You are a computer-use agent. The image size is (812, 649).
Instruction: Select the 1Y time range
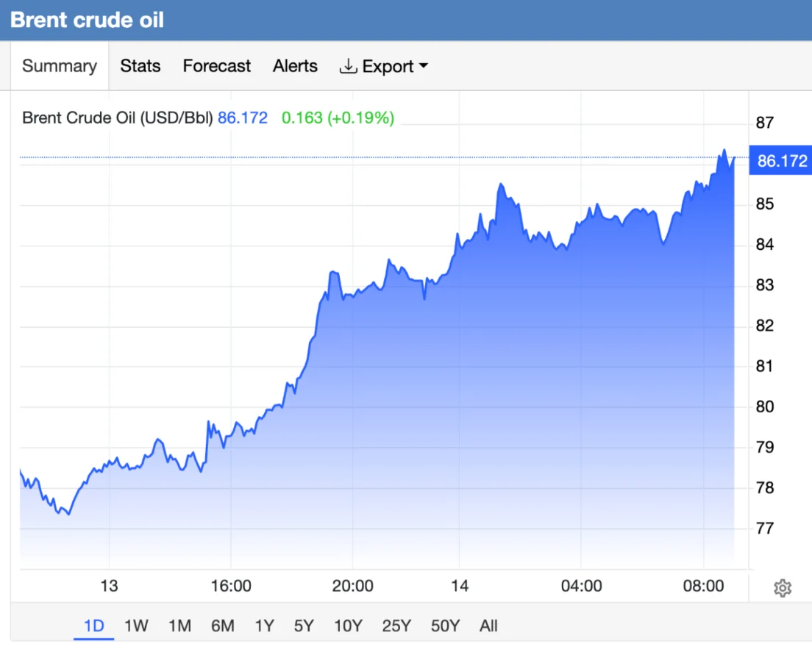coord(264,625)
